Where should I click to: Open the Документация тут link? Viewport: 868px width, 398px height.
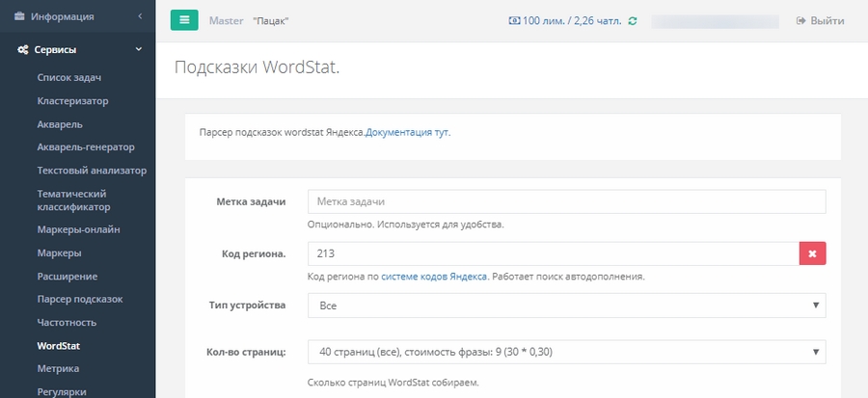pyautogui.click(x=408, y=133)
